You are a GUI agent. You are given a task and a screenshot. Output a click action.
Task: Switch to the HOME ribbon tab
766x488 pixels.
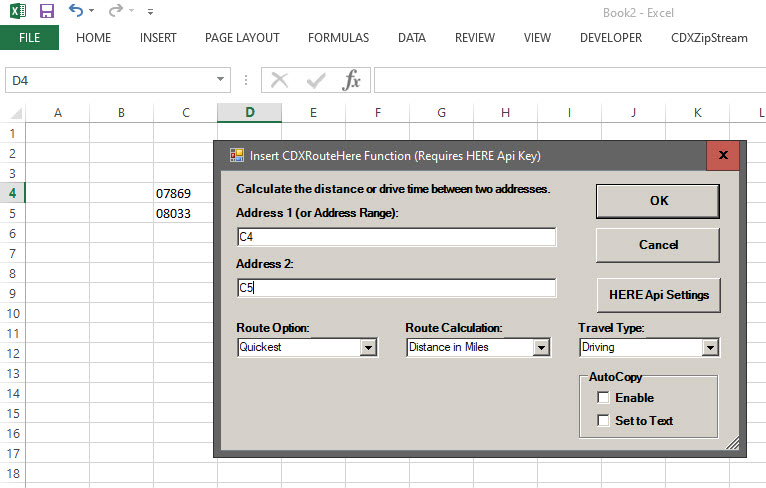tap(93, 38)
